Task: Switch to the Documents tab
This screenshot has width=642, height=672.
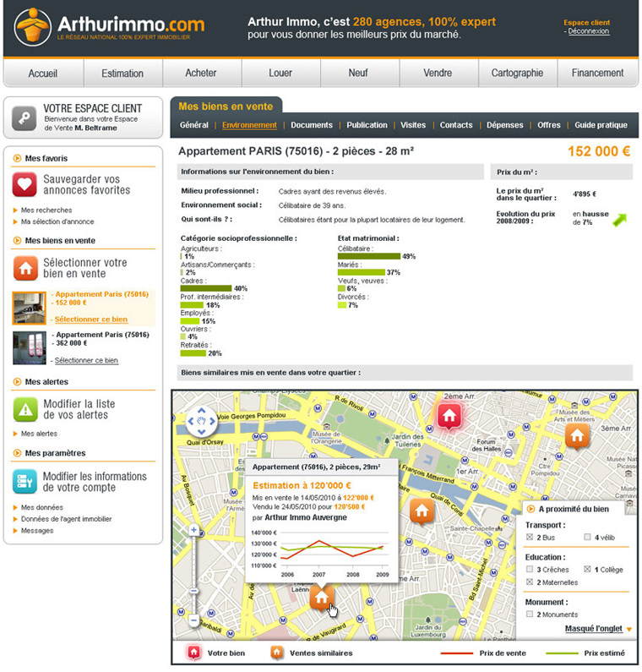Action: click(x=312, y=125)
